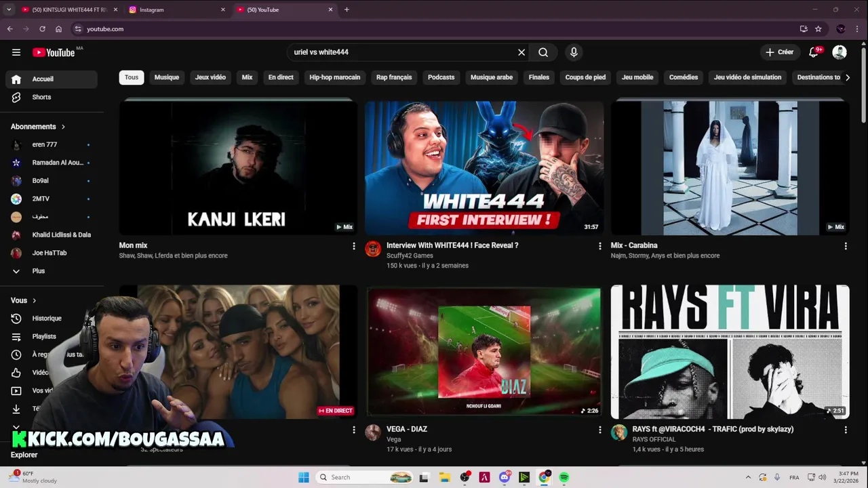Click the browser address bar
868x488 pixels.
pyautogui.click(x=434, y=29)
